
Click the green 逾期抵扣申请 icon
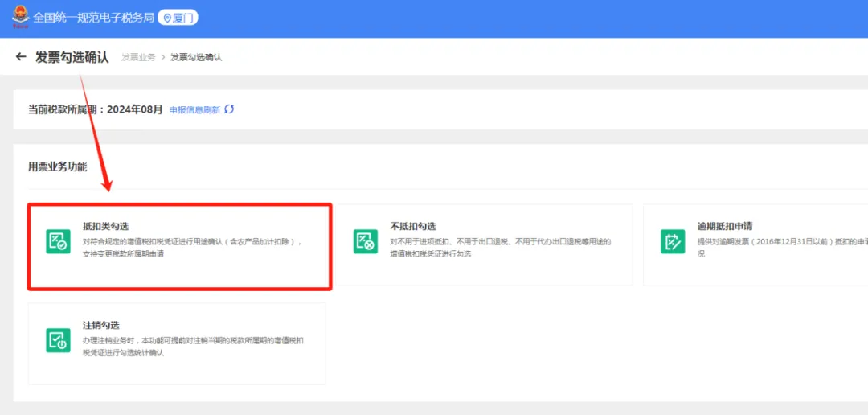click(673, 241)
